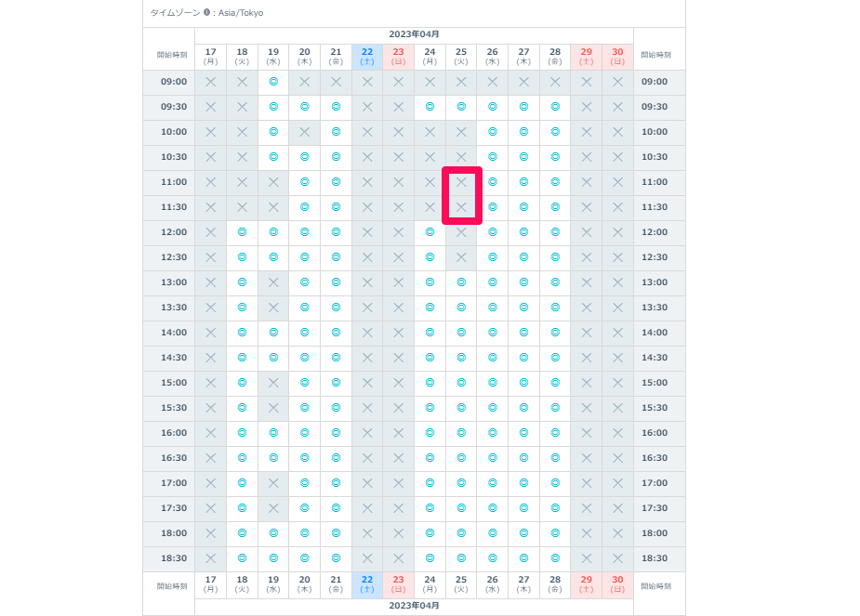Select the 14:00 available slot on April 19

[273, 333]
